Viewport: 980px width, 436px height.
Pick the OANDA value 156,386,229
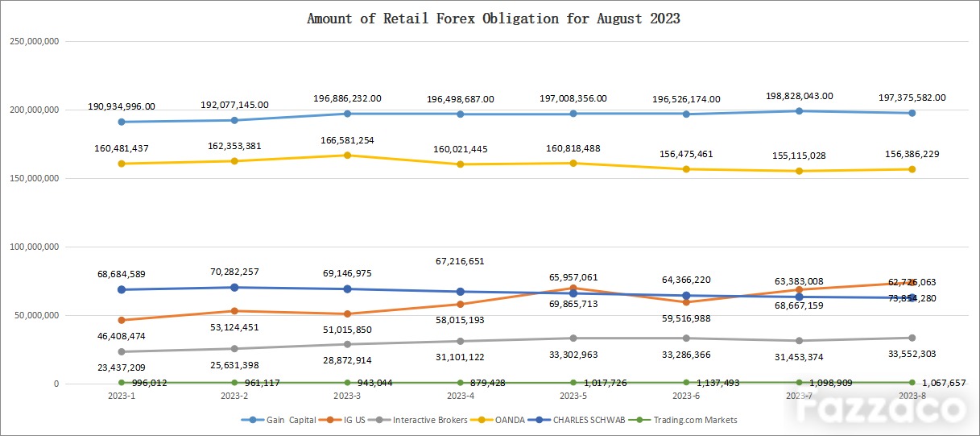[x=912, y=154]
